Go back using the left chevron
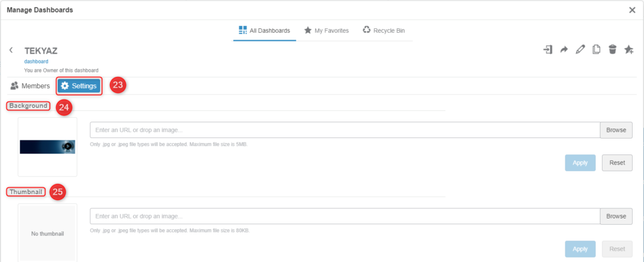644x262 pixels. pyautogui.click(x=11, y=50)
